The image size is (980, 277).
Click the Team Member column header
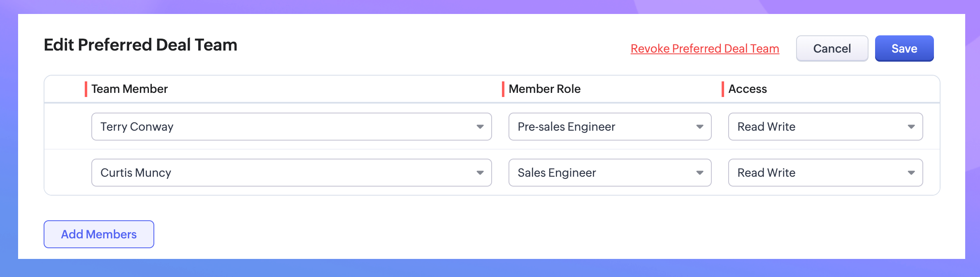pyautogui.click(x=129, y=89)
